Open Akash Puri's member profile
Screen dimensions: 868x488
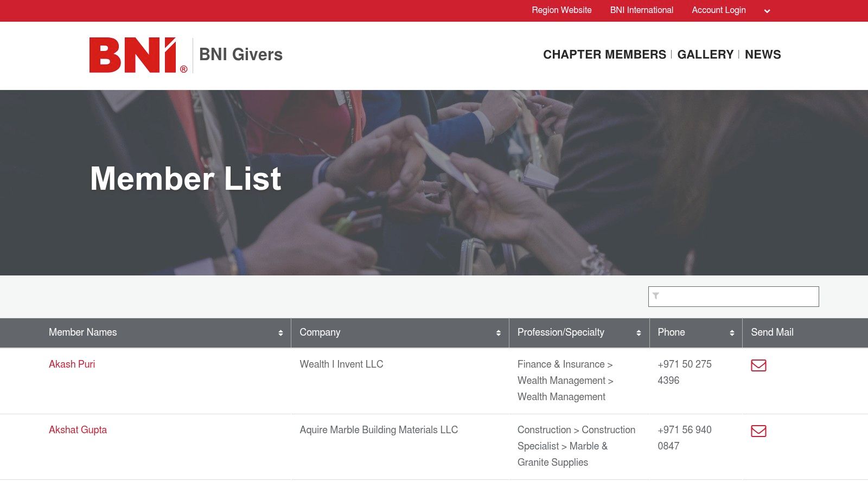[72, 364]
